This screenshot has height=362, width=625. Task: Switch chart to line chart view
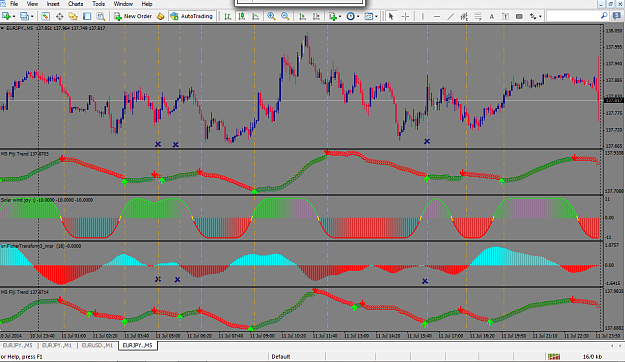255,16
